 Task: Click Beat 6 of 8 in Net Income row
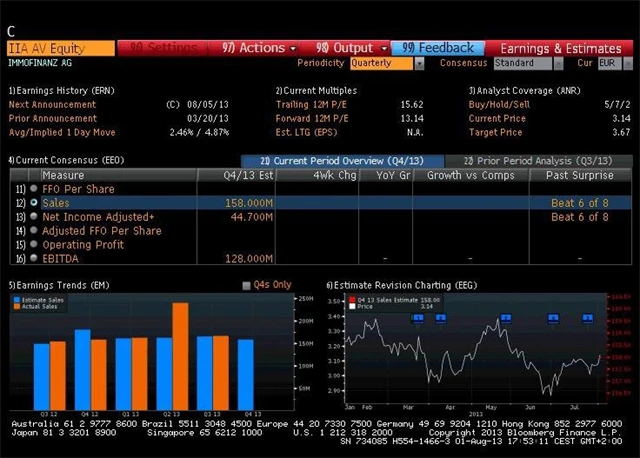point(580,217)
